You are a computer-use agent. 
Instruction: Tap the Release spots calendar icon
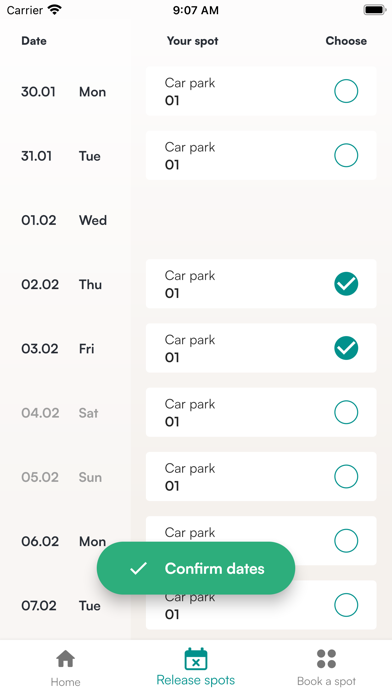196,659
